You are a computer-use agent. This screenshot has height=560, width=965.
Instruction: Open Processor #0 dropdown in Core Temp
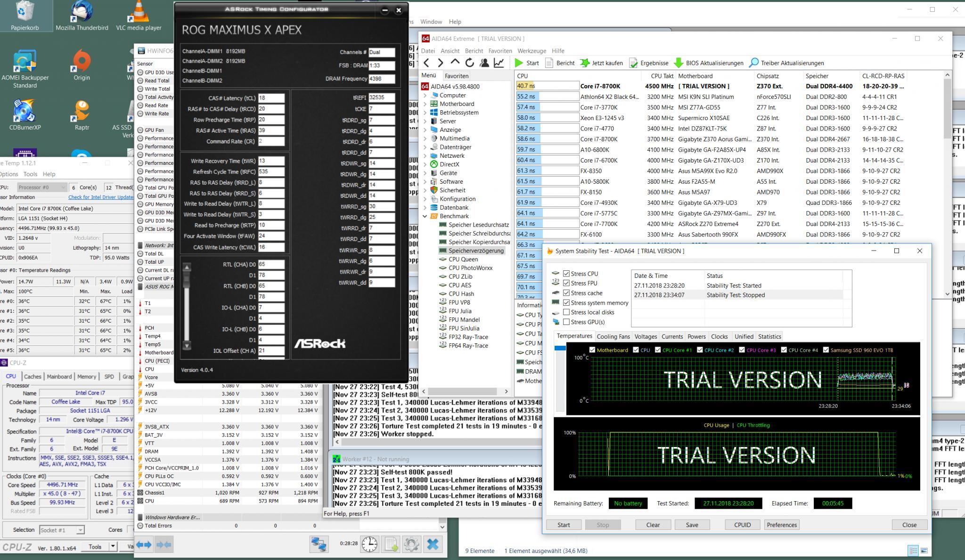click(x=42, y=187)
